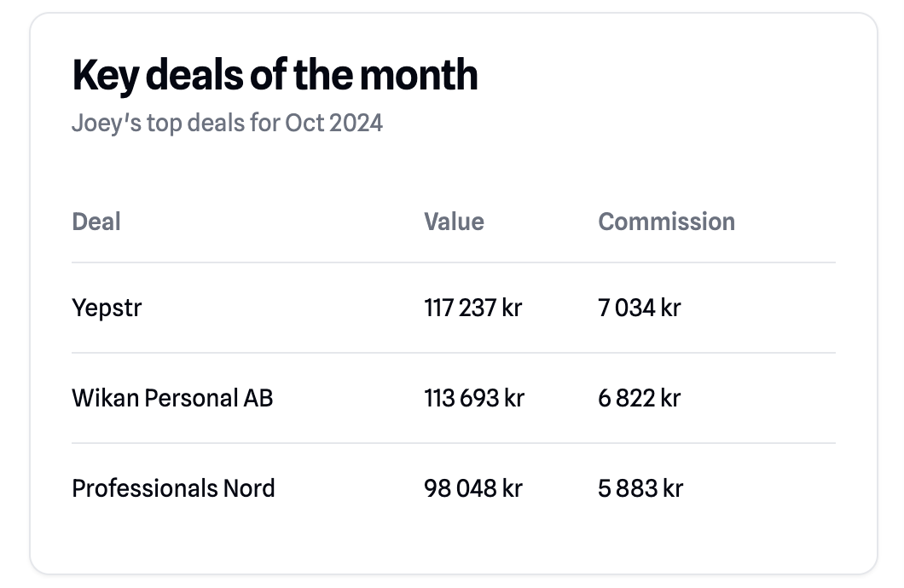Select the 113 693 kr value cell
The height and width of the screenshot is (588, 904).
(473, 398)
